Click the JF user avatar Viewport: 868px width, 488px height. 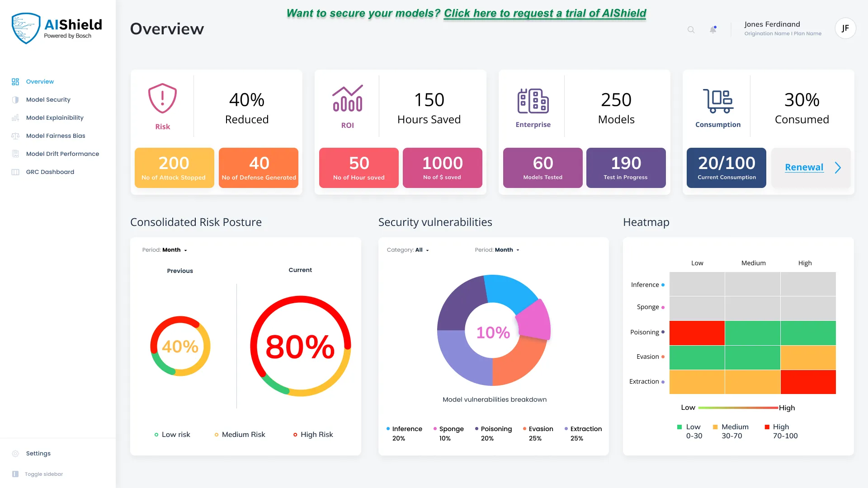click(845, 28)
